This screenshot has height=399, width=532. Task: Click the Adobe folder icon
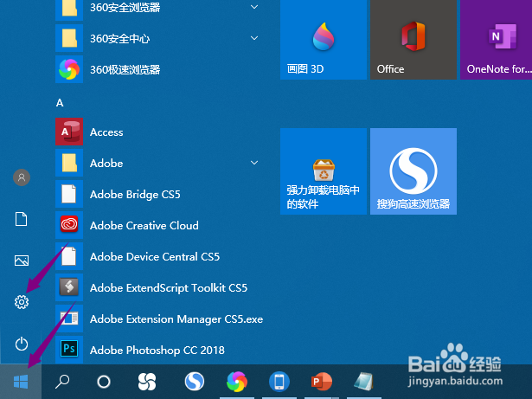pos(69,163)
